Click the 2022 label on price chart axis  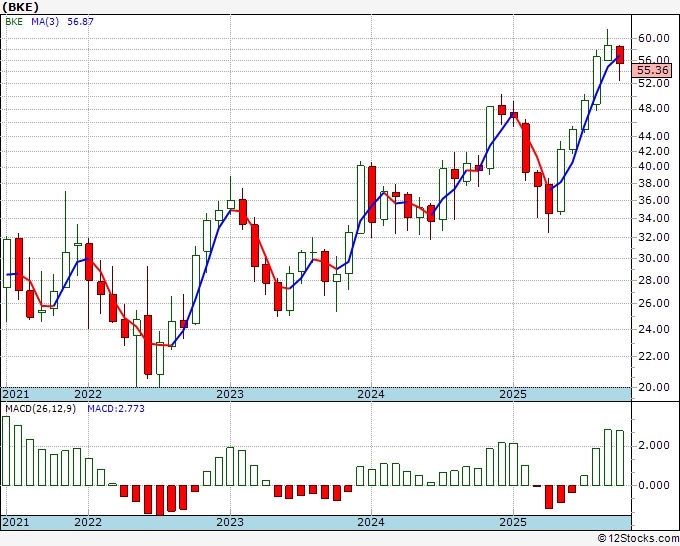(x=88, y=394)
